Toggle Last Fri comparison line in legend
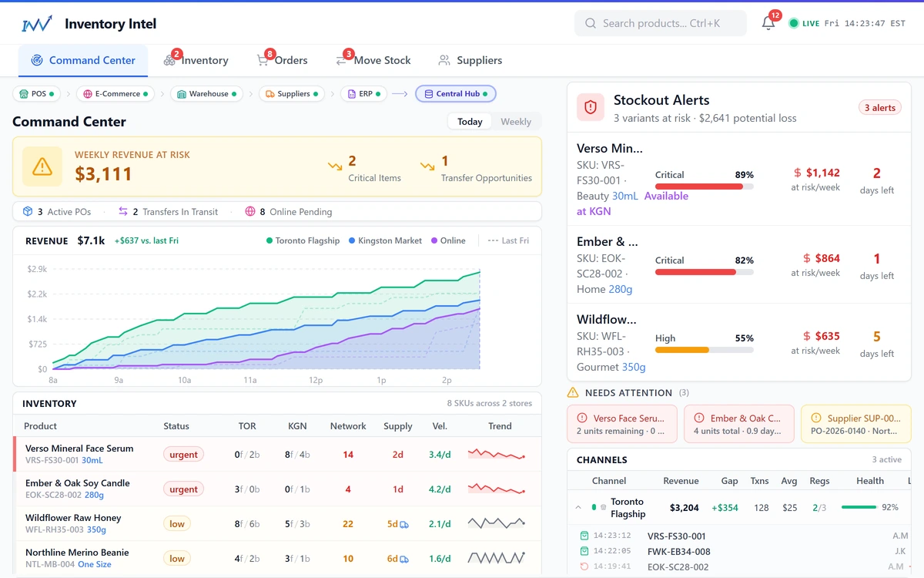 pyautogui.click(x=508, y=240)
